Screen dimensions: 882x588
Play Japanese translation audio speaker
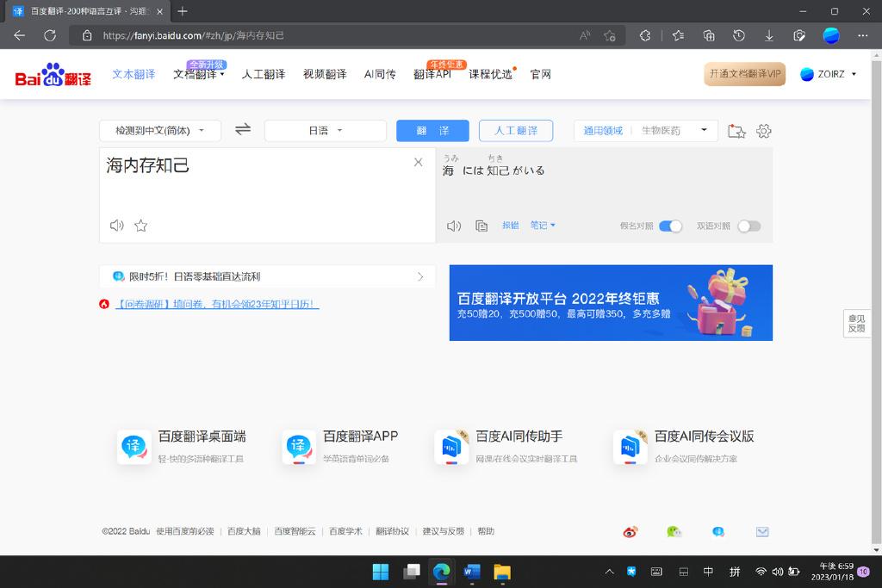(x=453, y=226)
